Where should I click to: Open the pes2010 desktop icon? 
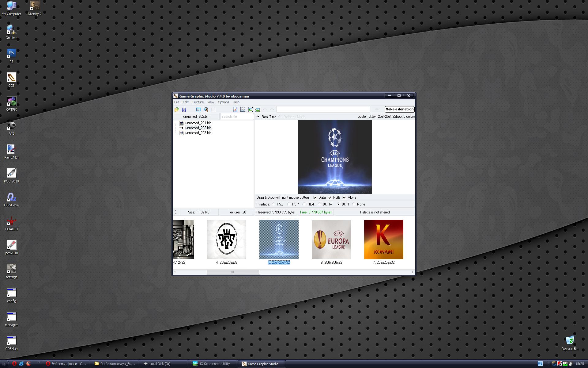(11, 247)
